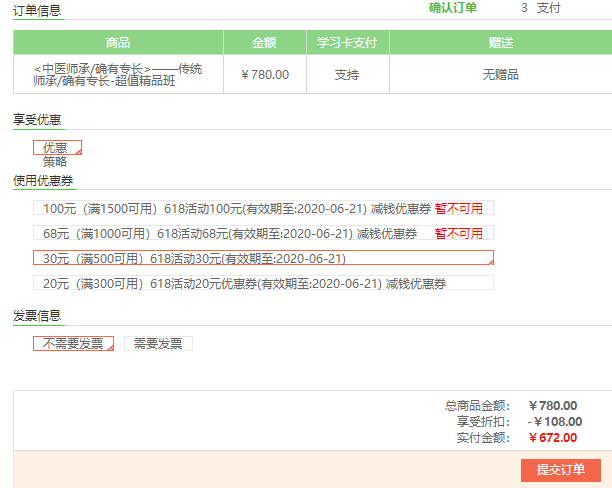Image resolution: width=612 pixels, height=488 pixels.
Task: Click the 赠送 column header
Action: (500, 43)
